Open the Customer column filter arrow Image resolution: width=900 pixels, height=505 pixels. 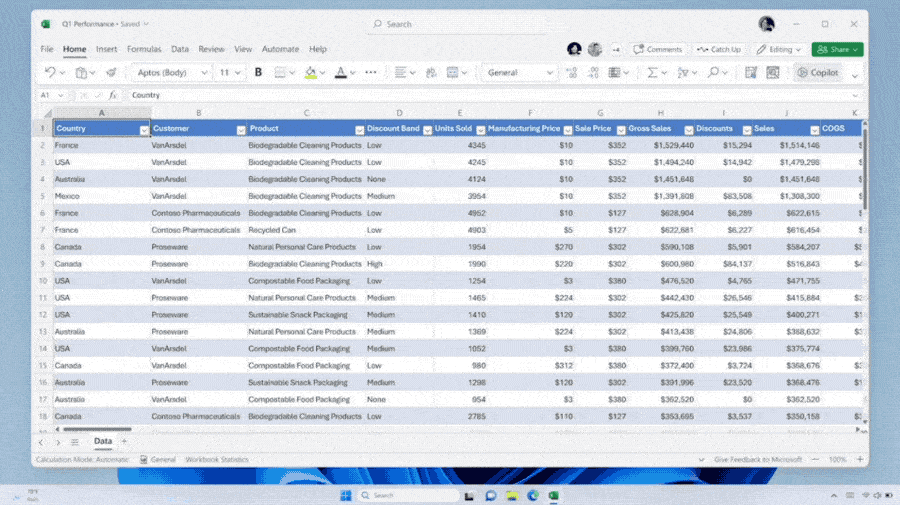coord(240,129)
